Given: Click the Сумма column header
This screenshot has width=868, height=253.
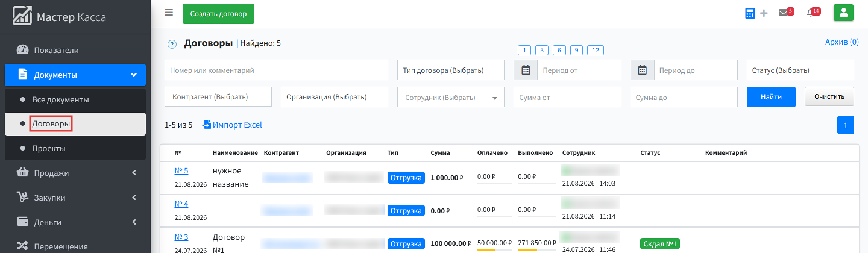Looking at the screenshot, I should click(440, 153).
